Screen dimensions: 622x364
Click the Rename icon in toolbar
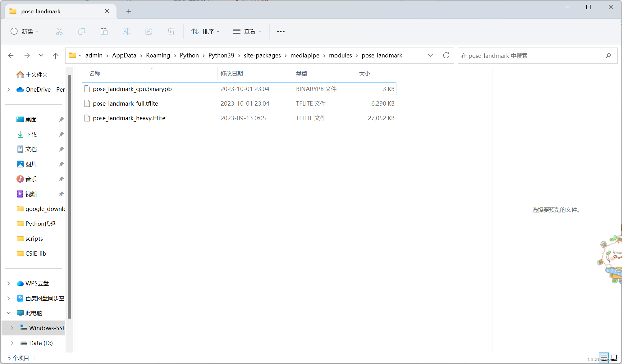click(126, 31)
